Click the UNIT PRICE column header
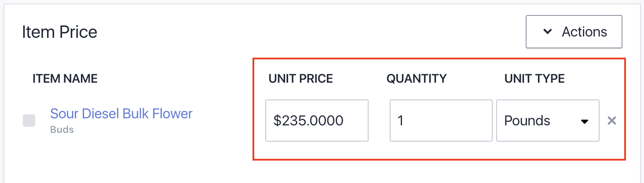Screen dimensions: 644x183 click(x=300, y=79)
